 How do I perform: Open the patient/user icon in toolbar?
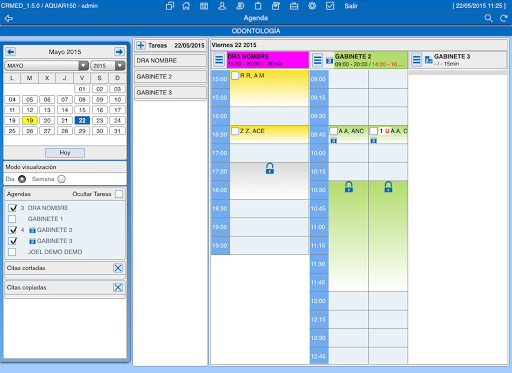222,6
